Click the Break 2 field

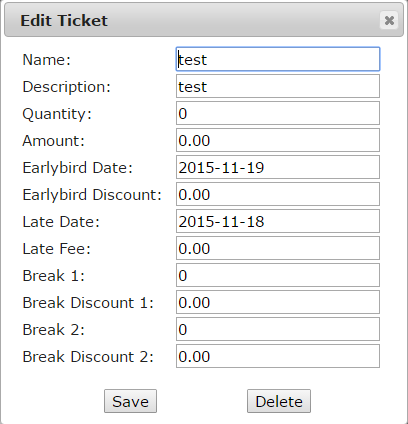tap(278, 329)
